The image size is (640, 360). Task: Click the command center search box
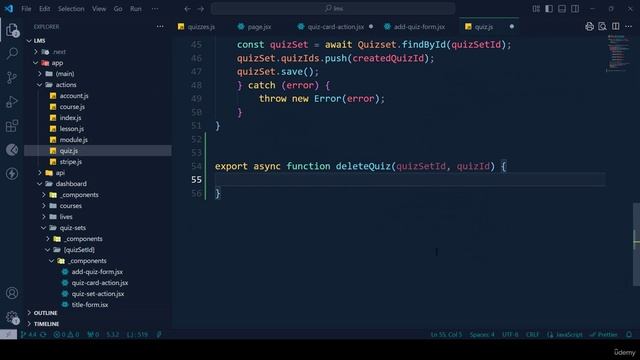333,9
